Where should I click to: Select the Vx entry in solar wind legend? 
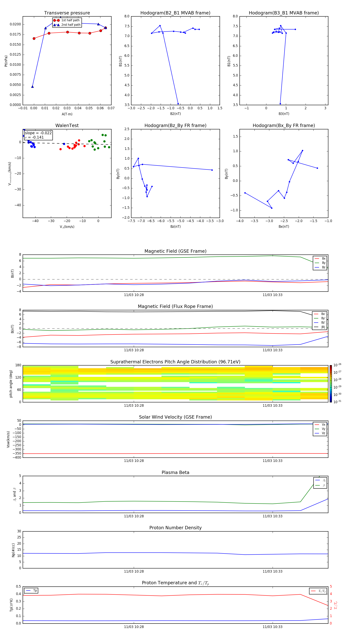(x=320, y=424)
